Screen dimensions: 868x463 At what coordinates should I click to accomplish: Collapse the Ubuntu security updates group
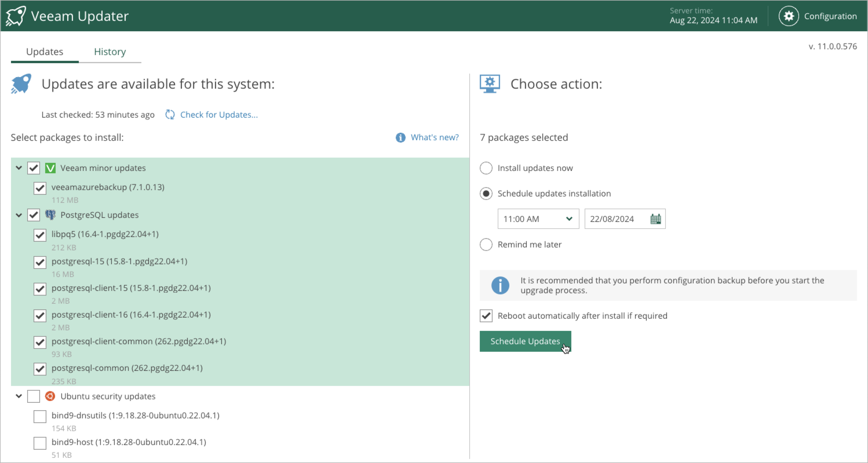[x=19, y=396]
